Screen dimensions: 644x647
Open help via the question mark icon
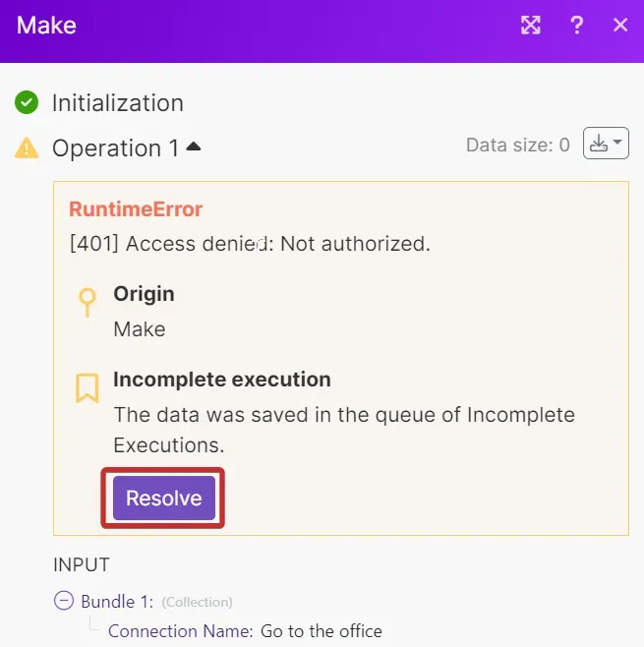coord(577,26)
